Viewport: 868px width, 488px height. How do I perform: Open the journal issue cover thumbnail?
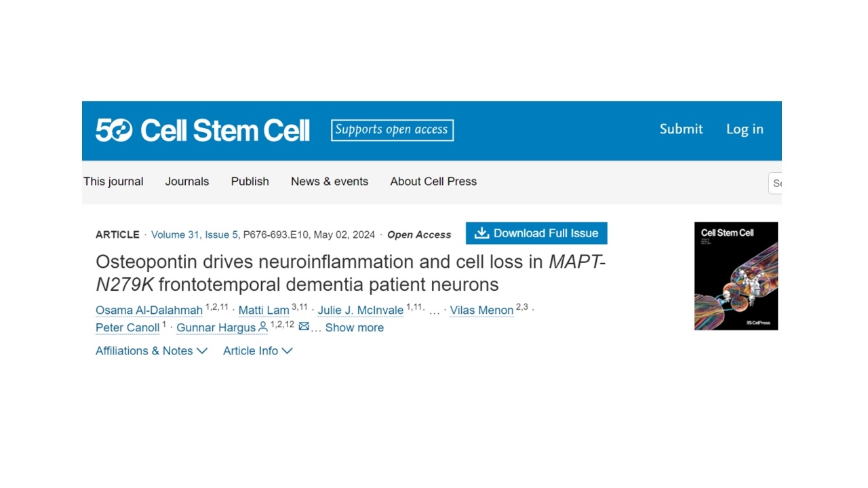736,276
